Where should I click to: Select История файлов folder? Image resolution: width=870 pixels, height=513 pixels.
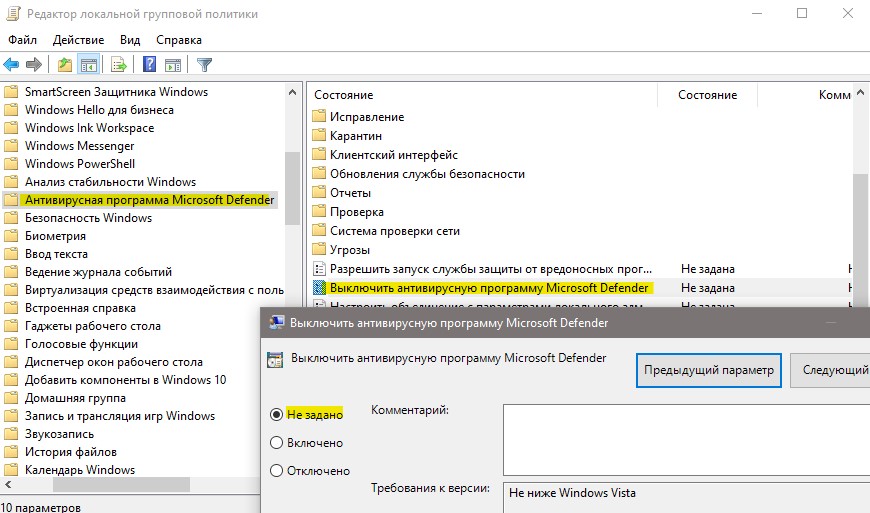pos(70,452)
